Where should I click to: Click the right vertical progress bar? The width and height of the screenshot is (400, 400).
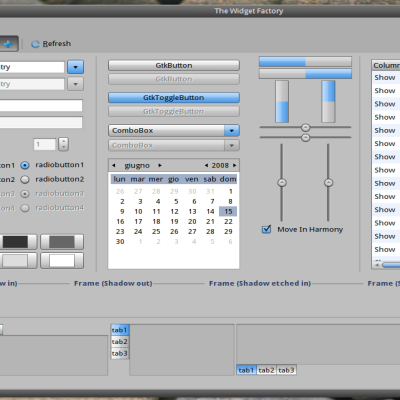[328, 102]
